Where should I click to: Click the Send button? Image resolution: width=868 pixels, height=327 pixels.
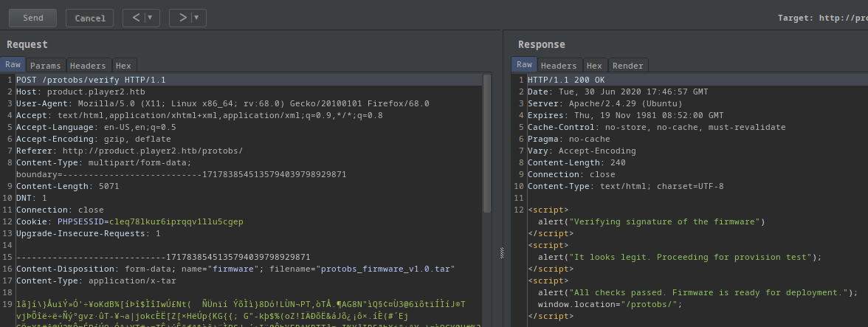(32, 18)
